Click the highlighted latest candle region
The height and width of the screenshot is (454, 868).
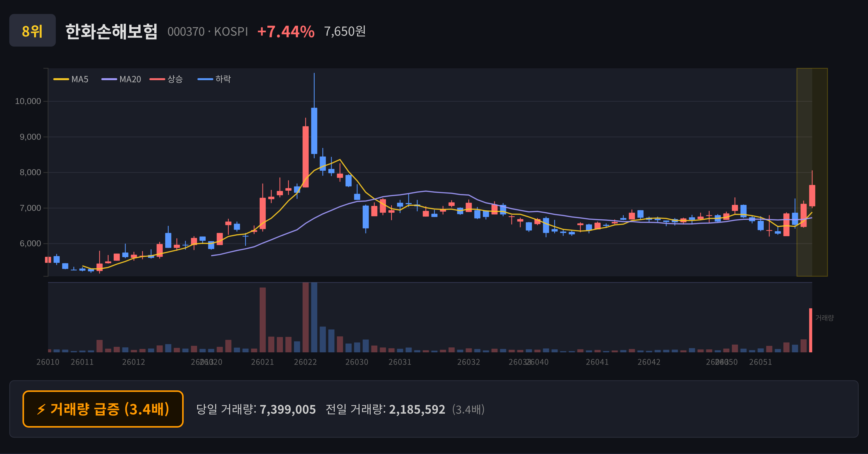(x=812, y=172)
